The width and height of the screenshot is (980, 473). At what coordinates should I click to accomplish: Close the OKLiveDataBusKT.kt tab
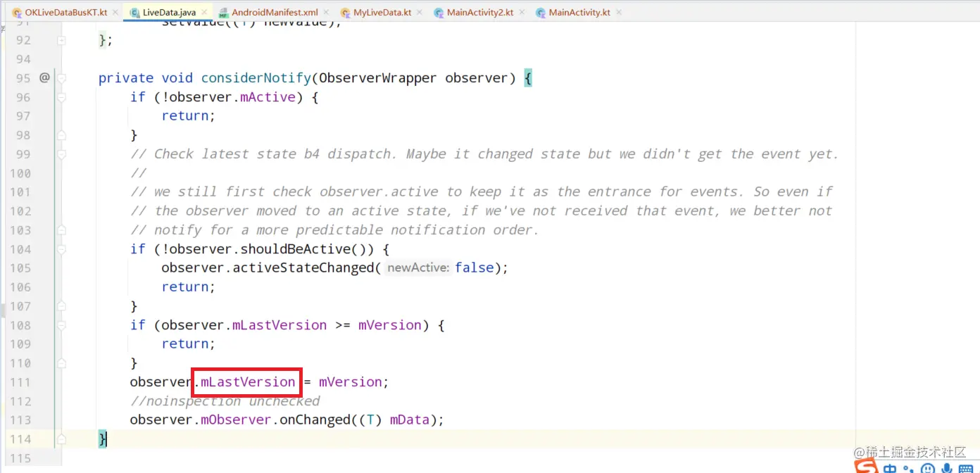point(115,13)
